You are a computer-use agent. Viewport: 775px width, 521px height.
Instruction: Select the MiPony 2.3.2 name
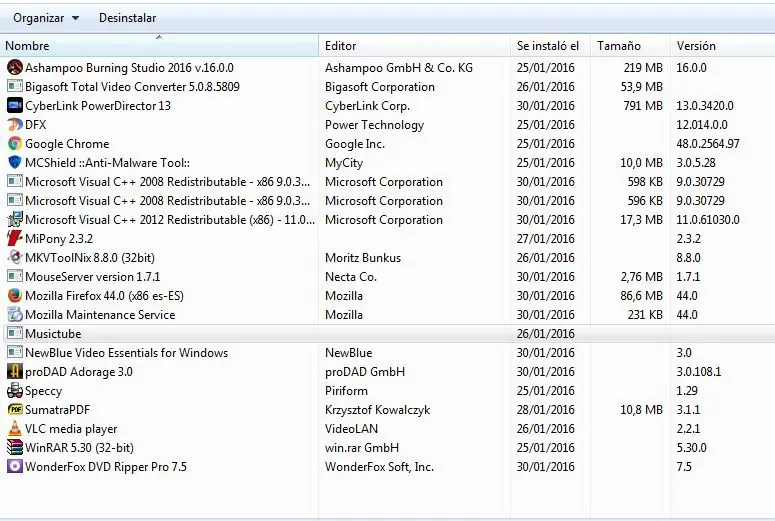[59, 238]
